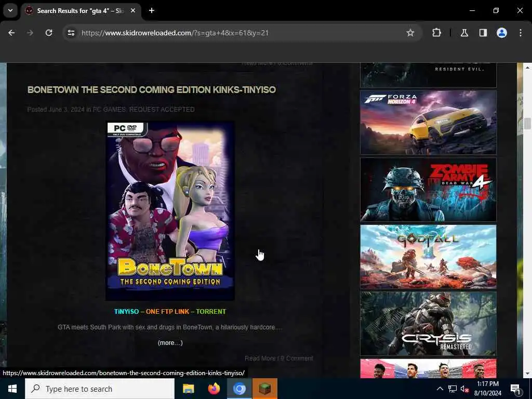Viewport: 532px width, 399px height.
Task: Click the TiNYiSO download link
Action: click(x=126, y=312)
